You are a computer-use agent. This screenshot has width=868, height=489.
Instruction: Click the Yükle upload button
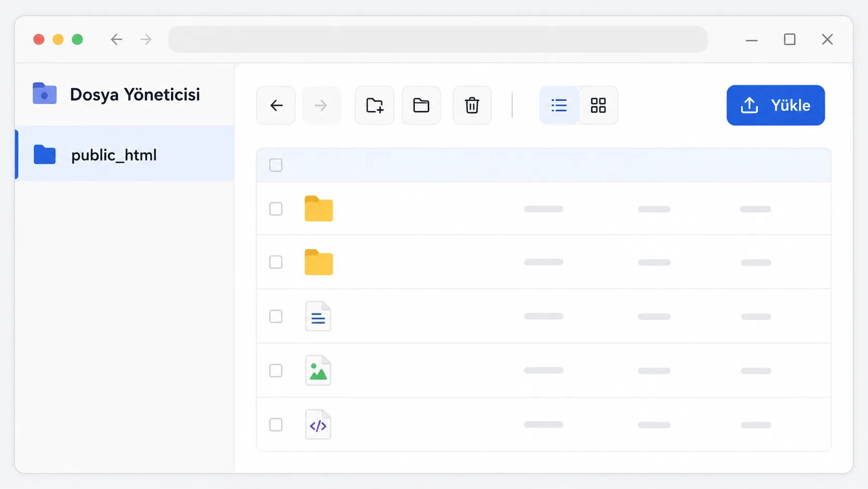tap(776, 105)
